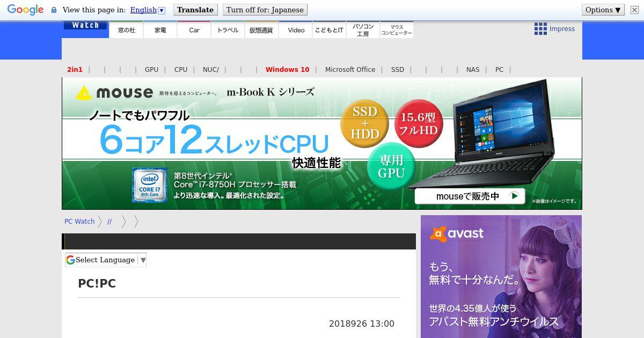Select the 2in1 topic link
This screenshot has height=338, width=644.
coord(75,69)
